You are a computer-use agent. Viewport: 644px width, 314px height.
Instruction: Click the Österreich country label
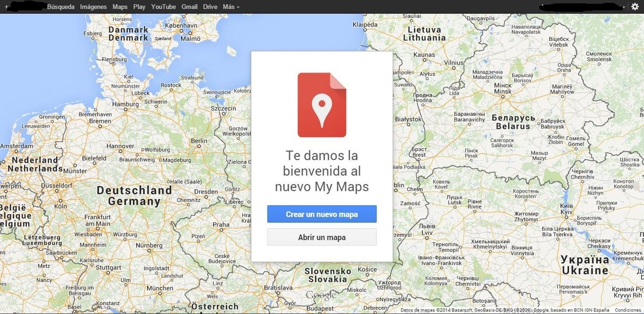215,306
